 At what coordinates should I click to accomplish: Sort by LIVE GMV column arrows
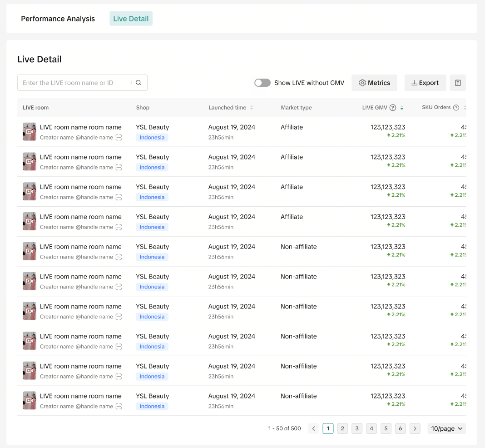pyautogui.click(x=402, y=108)
